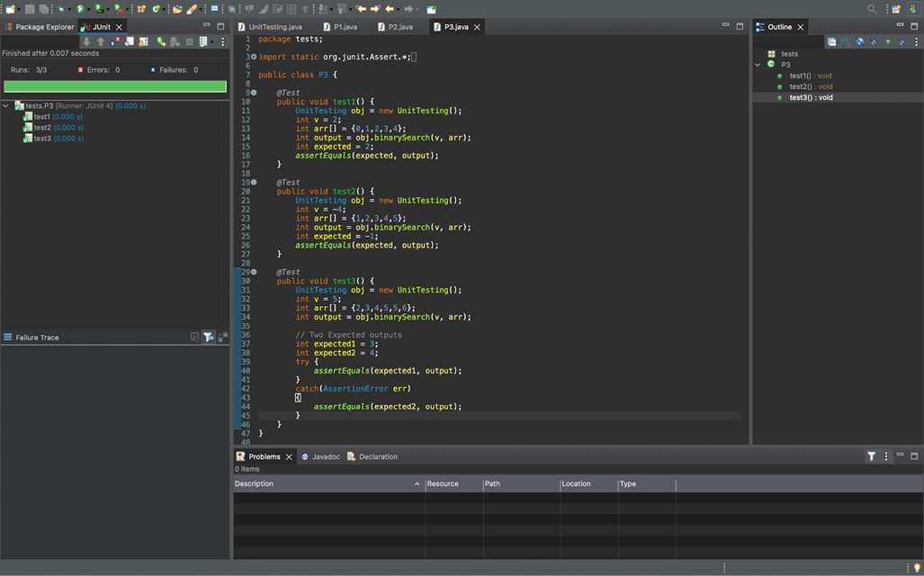Image resolution: width=924 pixels, height=576 pixels.
Task: Select test1 in JUnit results
Action: click(53, 117)
